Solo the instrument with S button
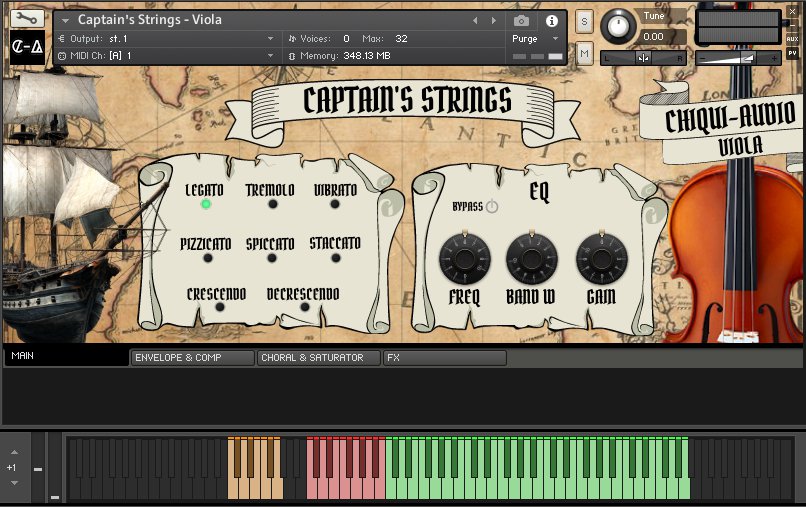This screenshot has height=507, width=806. (x=585, y=21)
